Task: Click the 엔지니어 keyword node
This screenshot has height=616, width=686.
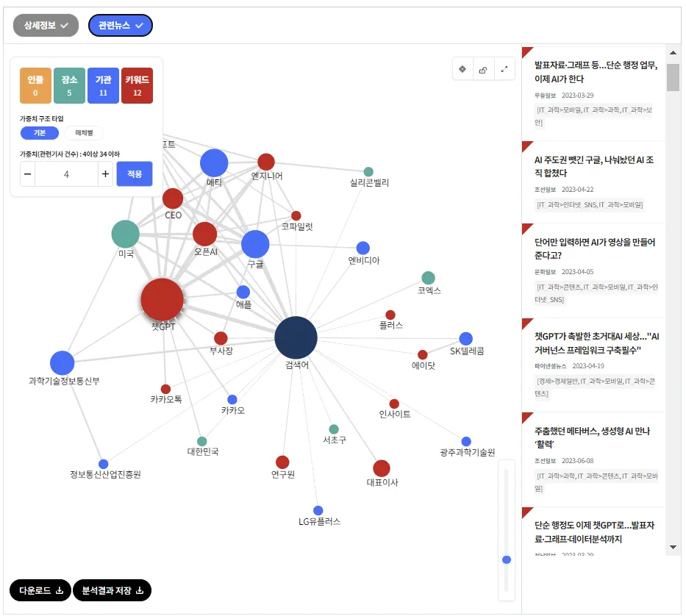Action: coord(266,162)
